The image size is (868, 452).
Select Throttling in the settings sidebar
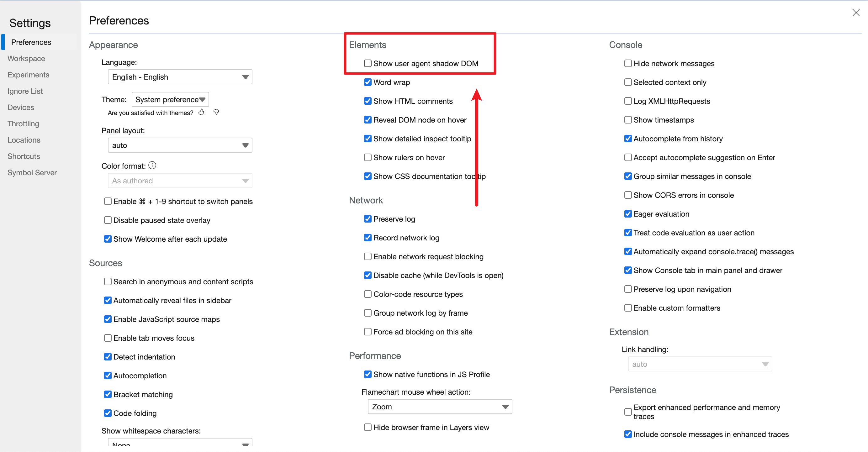23,124
